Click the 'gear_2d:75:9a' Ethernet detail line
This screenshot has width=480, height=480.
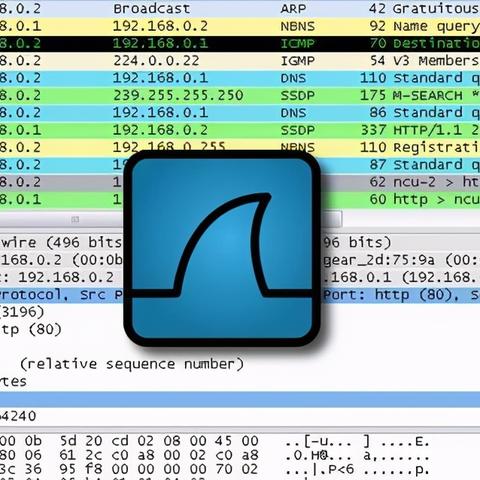[x=402, y=260]
